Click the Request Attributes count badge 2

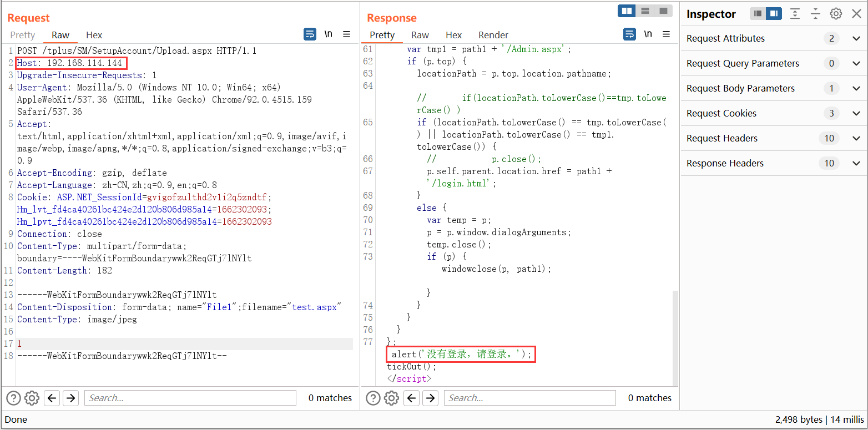[831, 38]
